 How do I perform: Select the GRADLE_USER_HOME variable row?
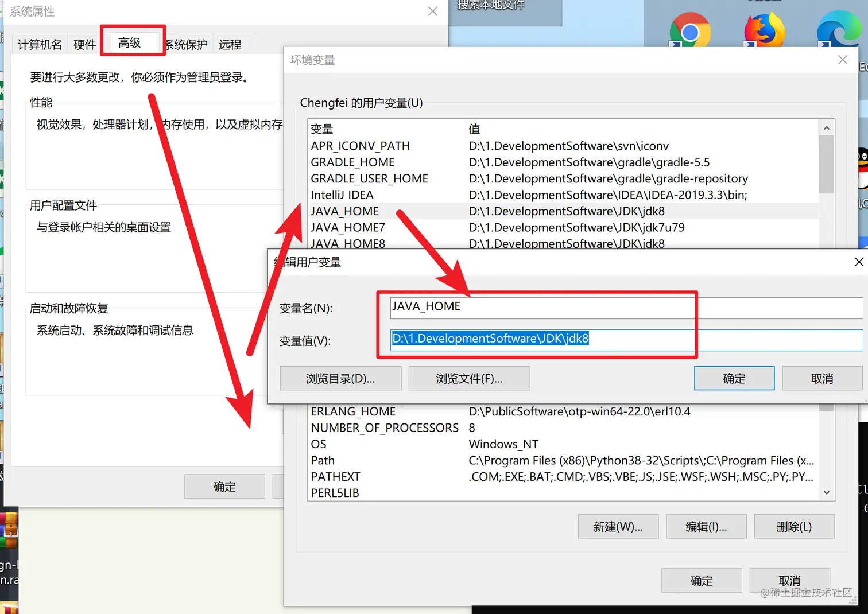click(x=563, y=178)
